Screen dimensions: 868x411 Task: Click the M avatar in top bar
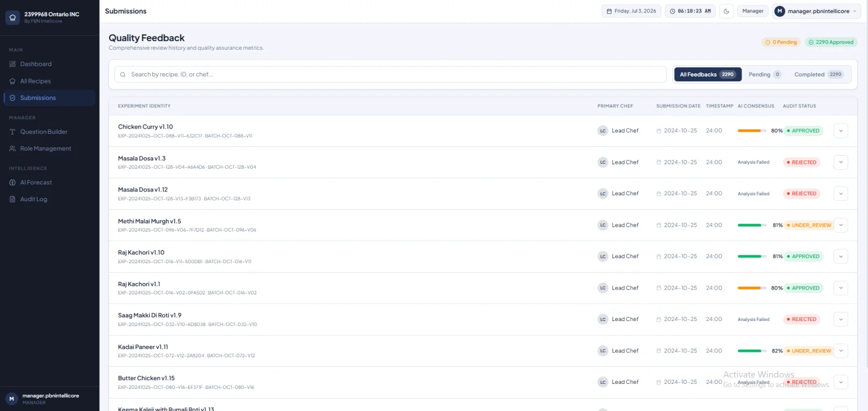(780, 11)
